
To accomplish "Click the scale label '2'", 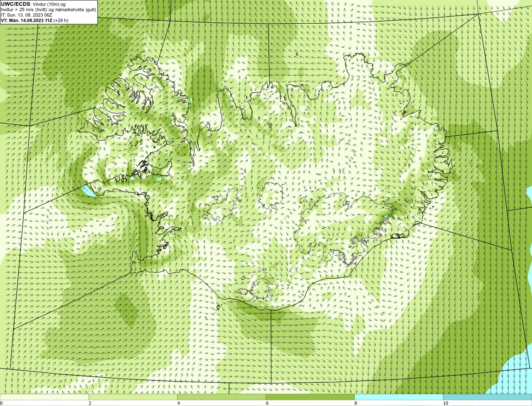I will (x=90, y=403).
